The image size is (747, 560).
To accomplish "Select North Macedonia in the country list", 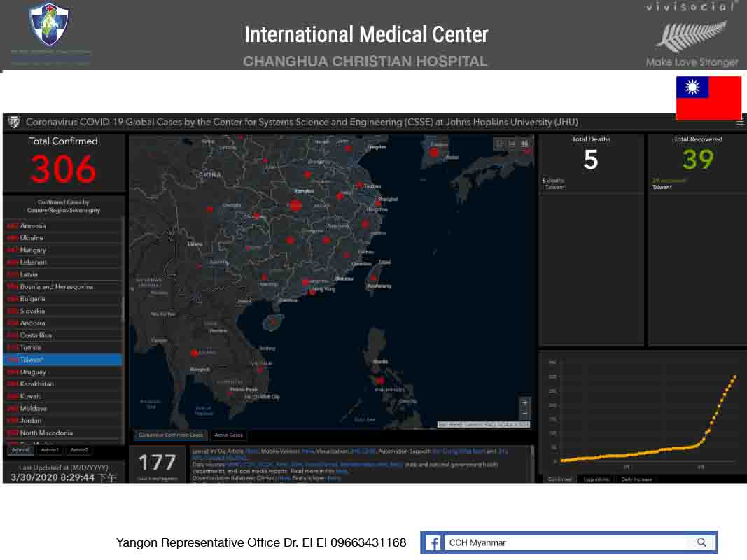I will [63, 433].
